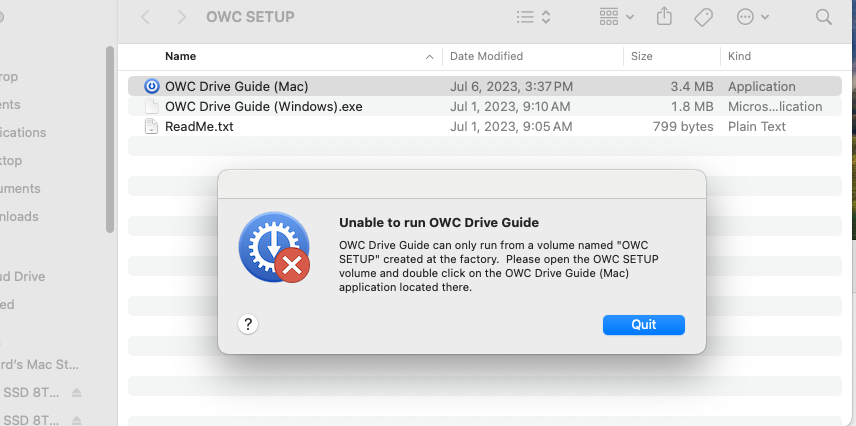Image resolution: width=856 pixels, height=426 pixels.
Task: Click the Finder search magnifier icon
Action: click(823, 17)
